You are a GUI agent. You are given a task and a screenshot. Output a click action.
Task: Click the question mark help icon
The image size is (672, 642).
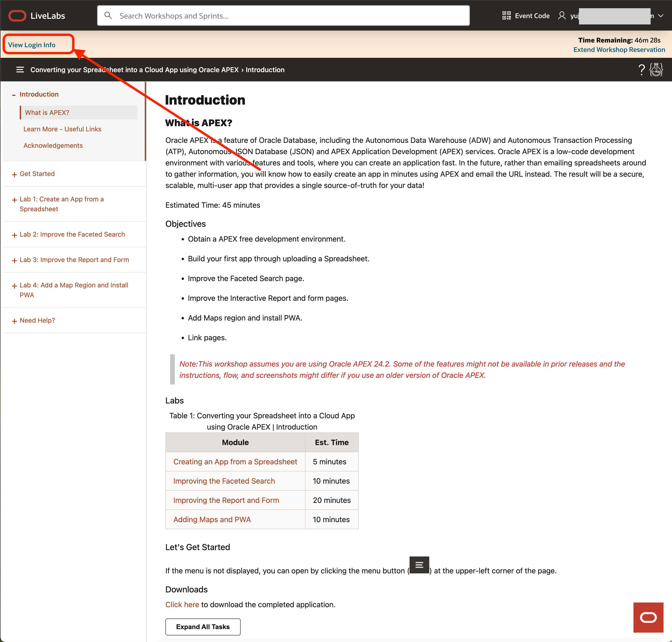[641, 70]
